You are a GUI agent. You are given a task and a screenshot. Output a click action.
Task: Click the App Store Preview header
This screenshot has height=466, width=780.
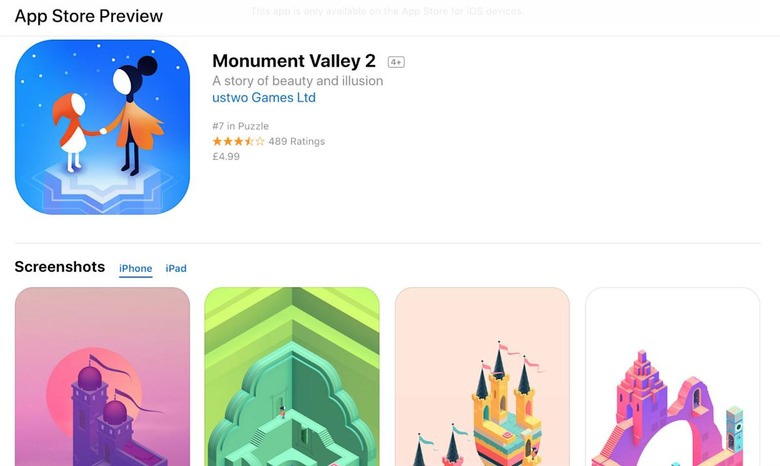pos(89,16)
